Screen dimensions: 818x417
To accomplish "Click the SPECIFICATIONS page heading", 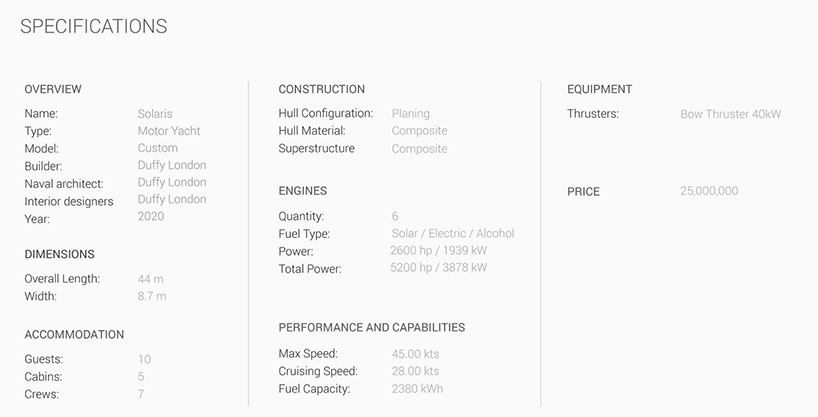I will tap(94, 26).
